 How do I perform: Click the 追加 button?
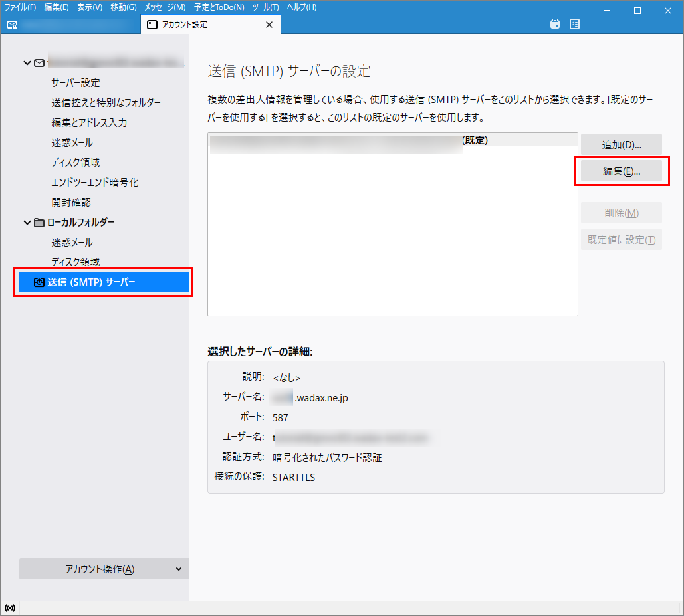(621, 144)
